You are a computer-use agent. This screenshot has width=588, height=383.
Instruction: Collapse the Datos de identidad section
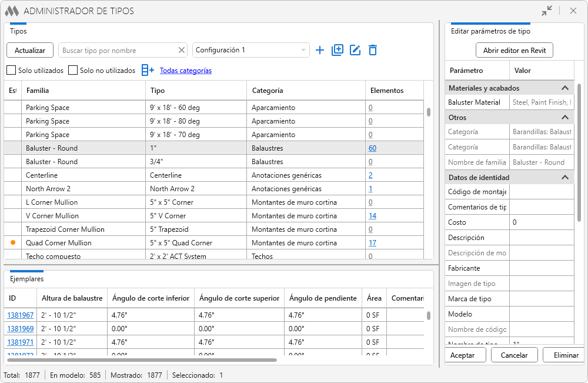click(x=564, y=178)
